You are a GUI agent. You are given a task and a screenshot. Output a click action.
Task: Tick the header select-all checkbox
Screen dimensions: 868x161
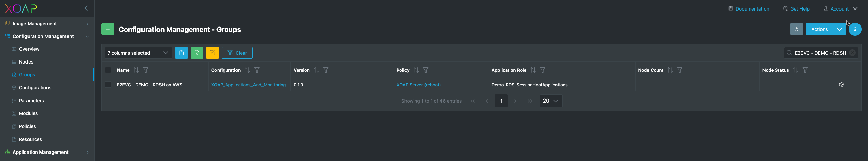click(108, 70)
